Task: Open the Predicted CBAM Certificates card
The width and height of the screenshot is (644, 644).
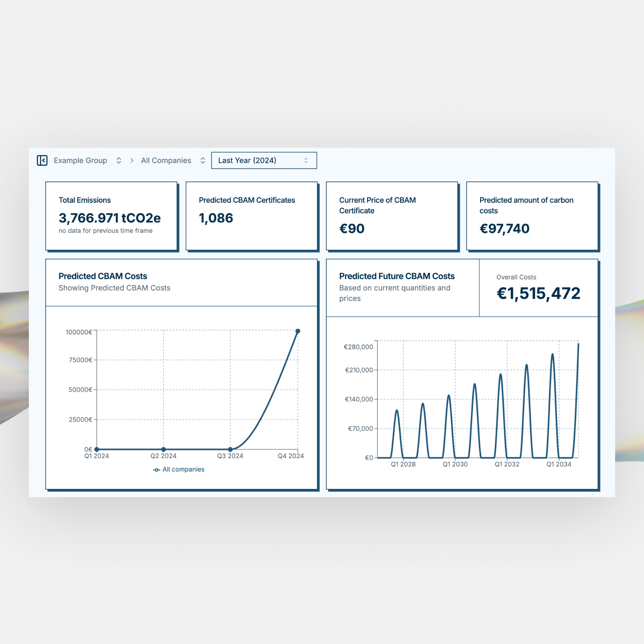Action: pyautogui.click(x=252, y=215)
